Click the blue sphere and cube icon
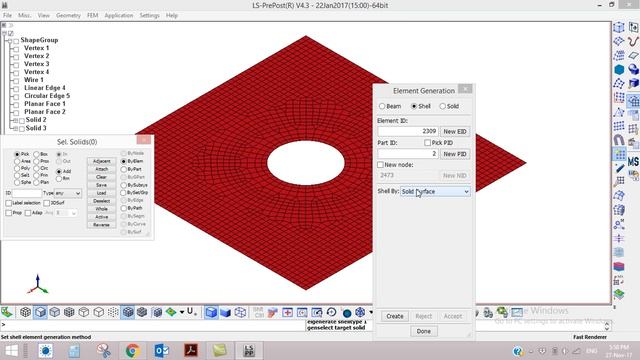Image resolution: width=640 pixels, height=360 pixels. (633, 69)
